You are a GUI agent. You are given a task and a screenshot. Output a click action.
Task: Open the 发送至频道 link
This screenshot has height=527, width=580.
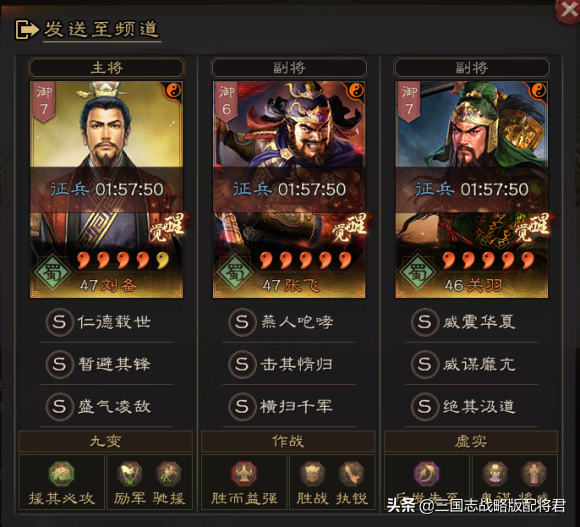pos(102,29)
